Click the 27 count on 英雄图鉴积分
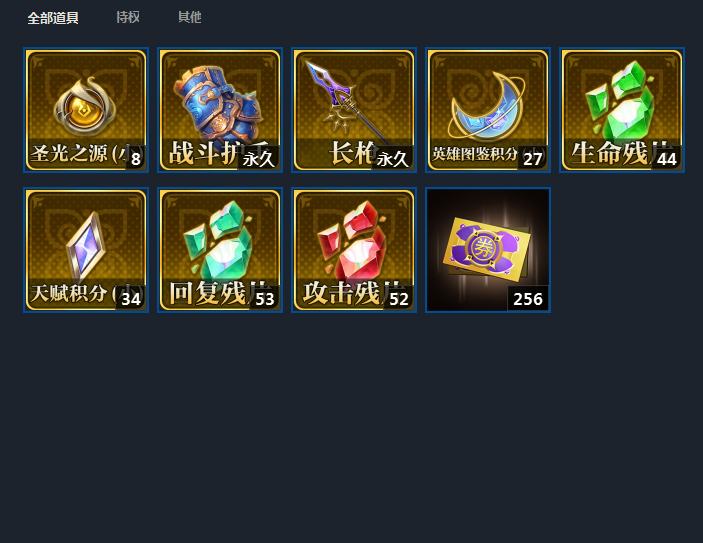The image size is (703, 543). [x=533, y=159]
